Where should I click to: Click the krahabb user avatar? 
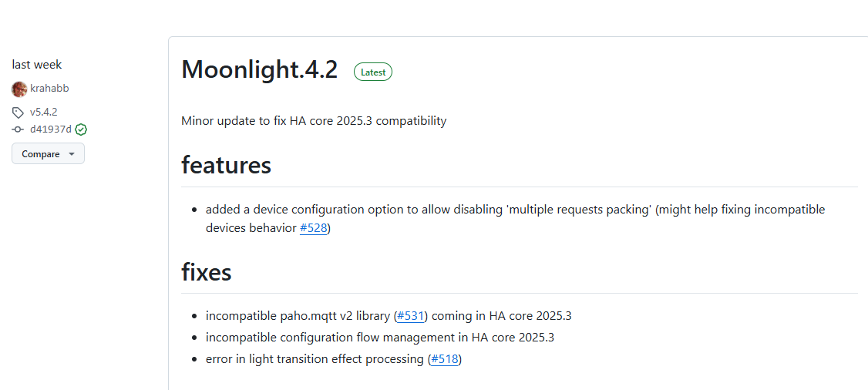(x=19, y=89)
